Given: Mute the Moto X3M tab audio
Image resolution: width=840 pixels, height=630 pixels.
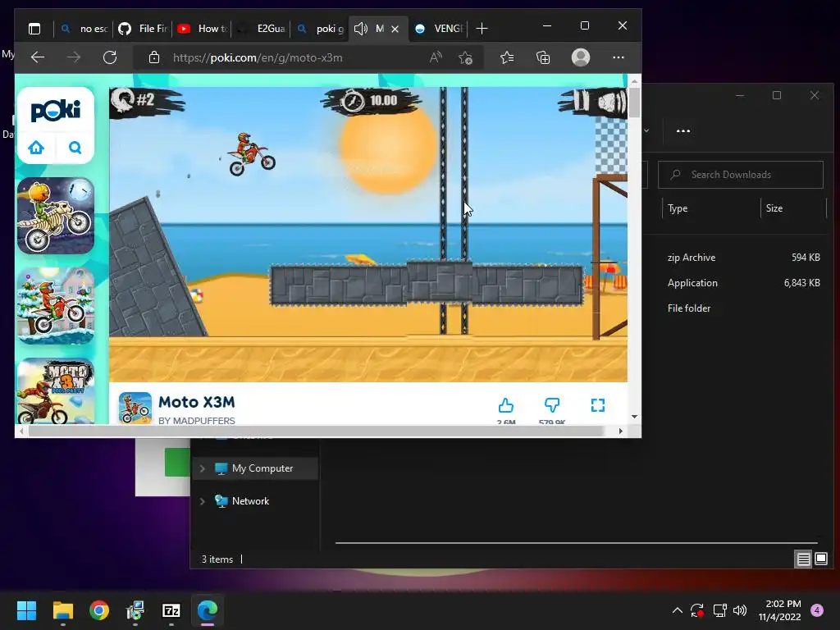Looking at the screenshot, I should (x=361, y=29).
